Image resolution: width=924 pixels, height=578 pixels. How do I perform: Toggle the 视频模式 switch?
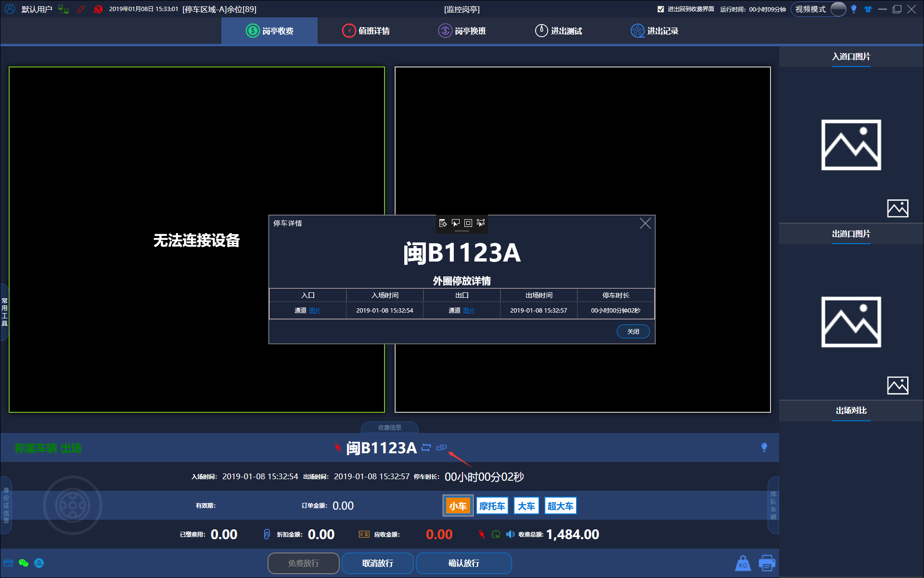(838, 9)
